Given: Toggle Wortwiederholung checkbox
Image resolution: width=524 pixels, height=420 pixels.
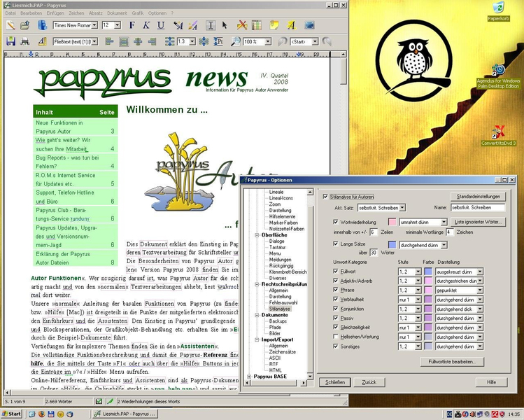Looking at the screenshot, I should tap(336, 222).
